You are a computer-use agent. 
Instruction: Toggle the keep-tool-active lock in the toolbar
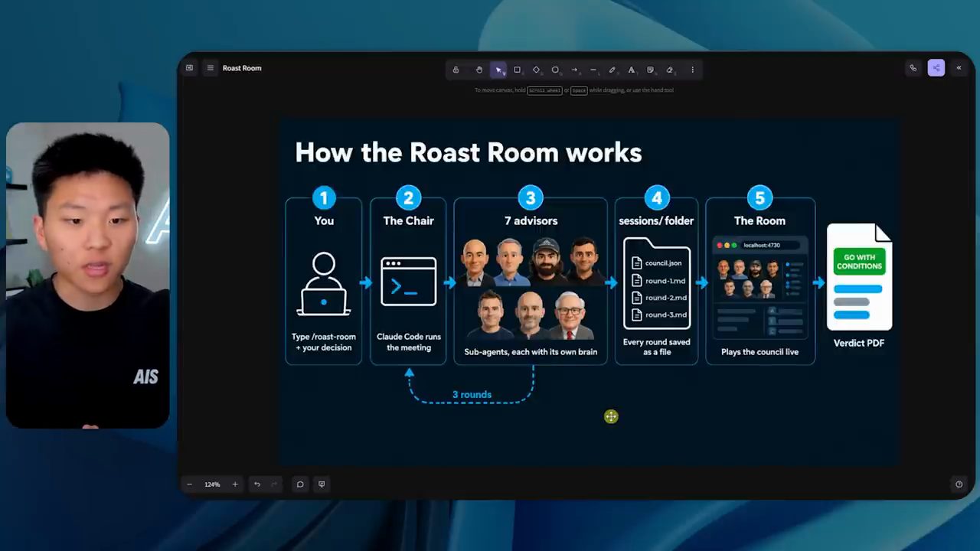point(456,70)
